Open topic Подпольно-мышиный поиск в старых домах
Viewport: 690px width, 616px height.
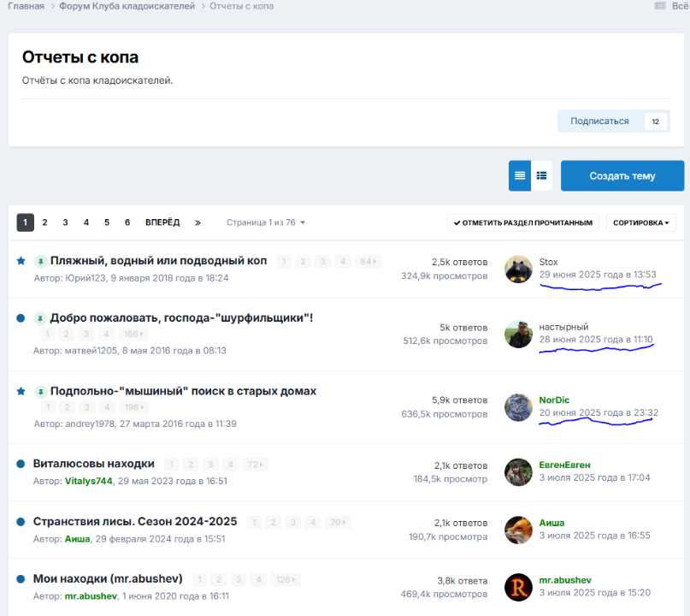[x=183, y=391]
